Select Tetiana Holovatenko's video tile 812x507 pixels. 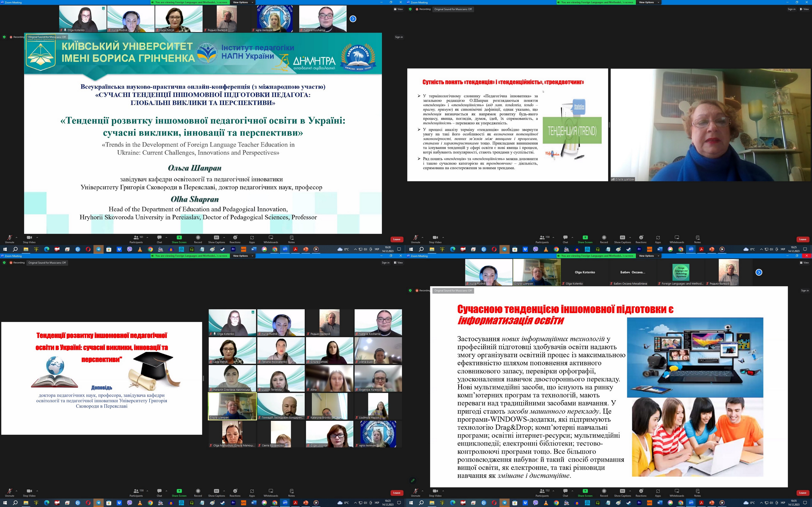pyautogui.click(x=281, y=350)
